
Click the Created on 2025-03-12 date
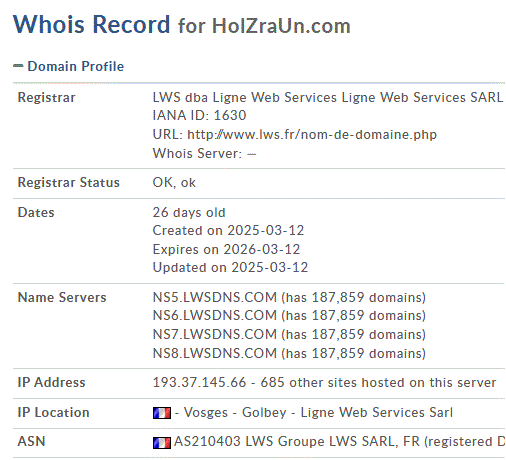tap(228, 230)
